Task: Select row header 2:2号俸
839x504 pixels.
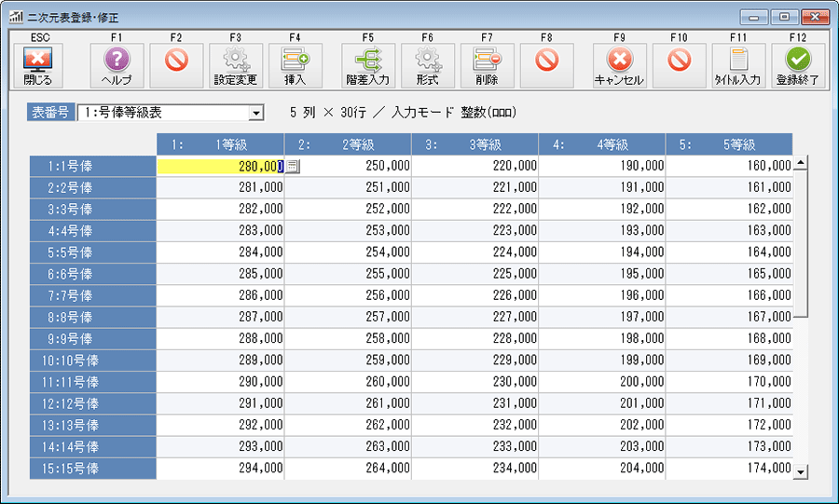Action: 92,187
